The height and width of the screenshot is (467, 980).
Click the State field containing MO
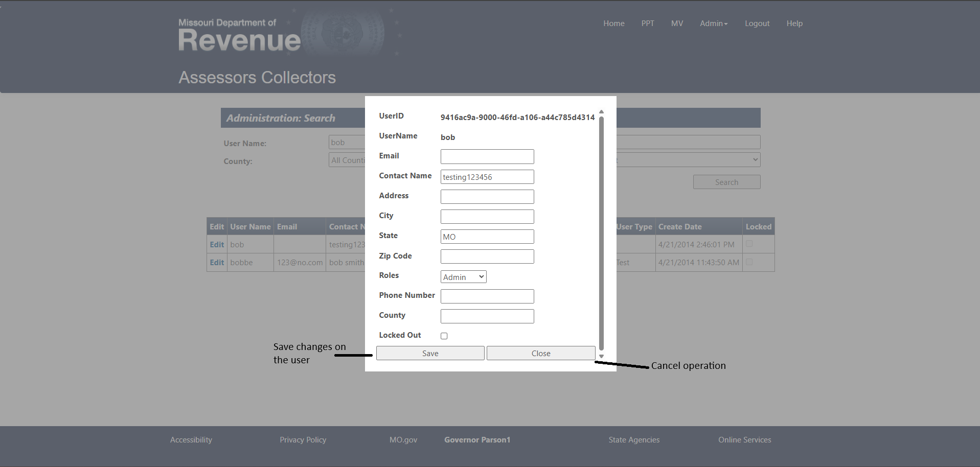click(x=487, y=237)
